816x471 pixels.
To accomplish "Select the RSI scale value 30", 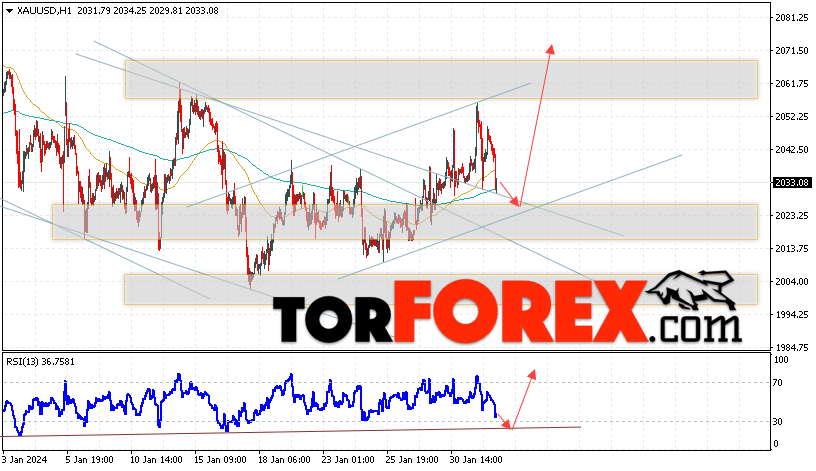I will [x=777, y=422].
